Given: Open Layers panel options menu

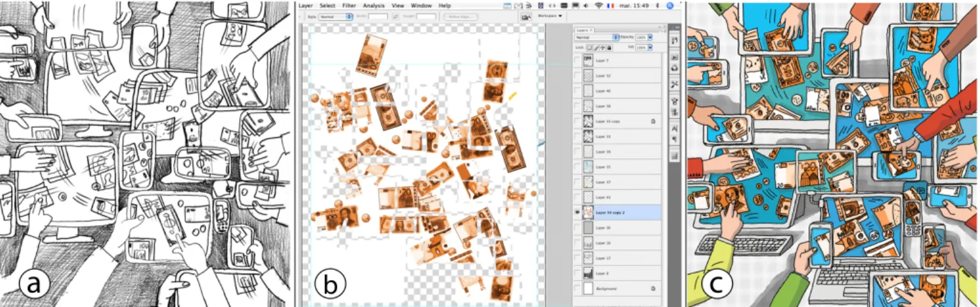Looking at the screenshot, I should pyautogui.click(x=662, y=30).
